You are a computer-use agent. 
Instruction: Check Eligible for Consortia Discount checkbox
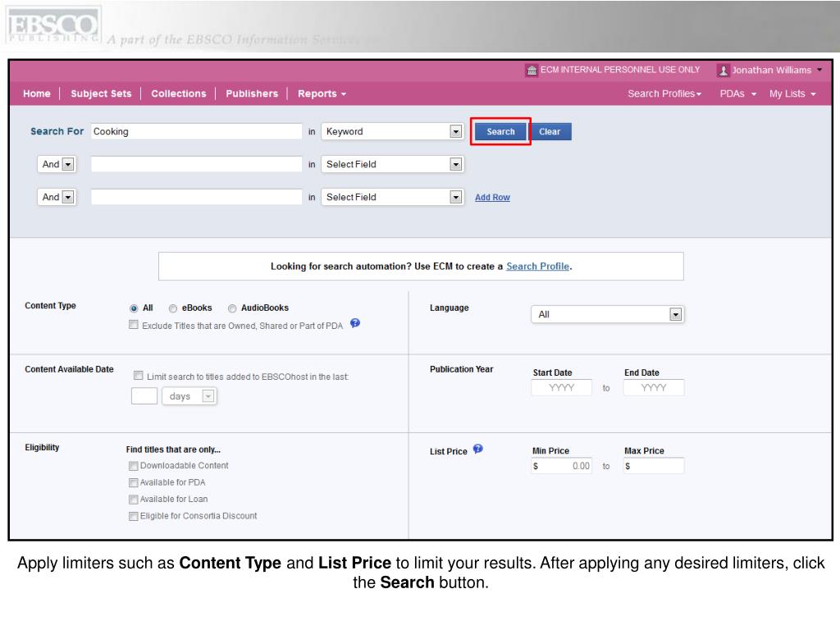tap(134, 517)
